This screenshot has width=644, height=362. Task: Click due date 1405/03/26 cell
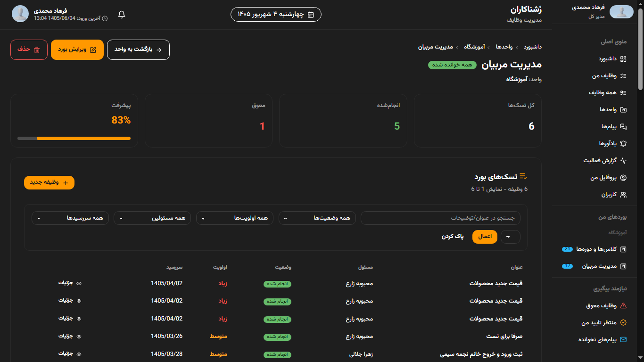click(166, 337)
